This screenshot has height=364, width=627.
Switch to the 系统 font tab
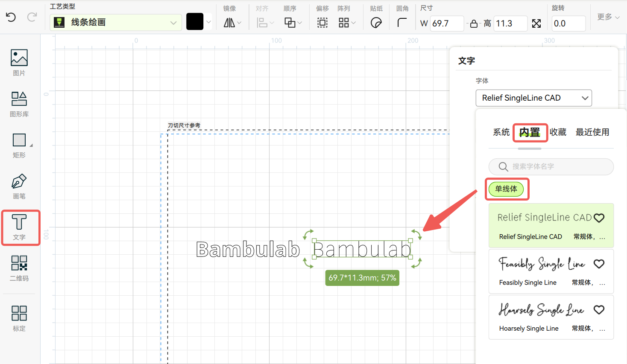pyautogui.click(x=501, y=132)
